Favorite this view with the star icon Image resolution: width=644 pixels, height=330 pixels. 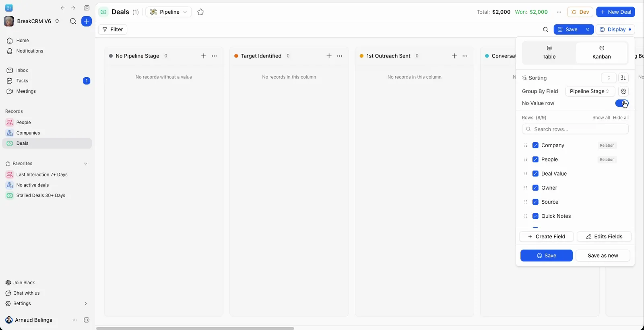pyautogui.click(x=201, y=12)
